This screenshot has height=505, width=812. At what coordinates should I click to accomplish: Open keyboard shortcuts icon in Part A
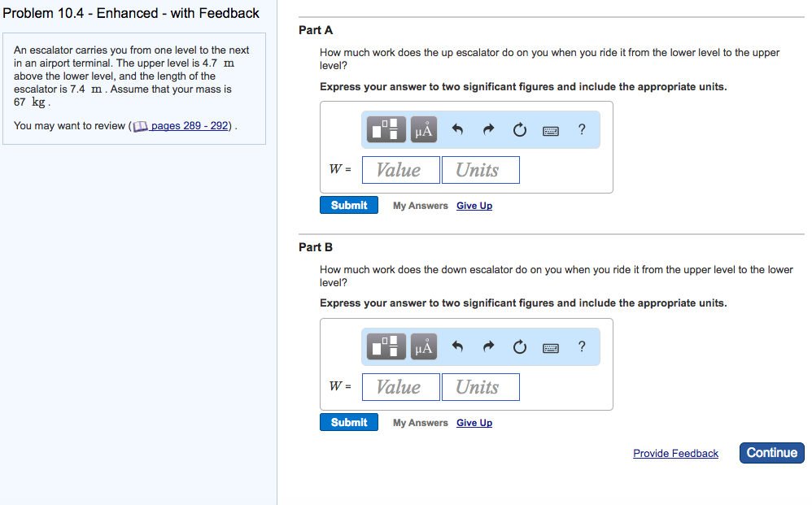coord(551,131)
